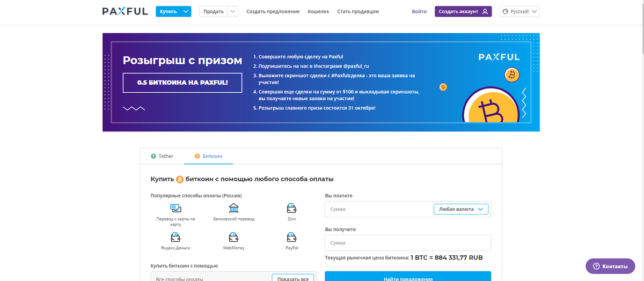The image size is (644, 281).
Task: Pick the PayPal payment icon
Action: point(292,237)
